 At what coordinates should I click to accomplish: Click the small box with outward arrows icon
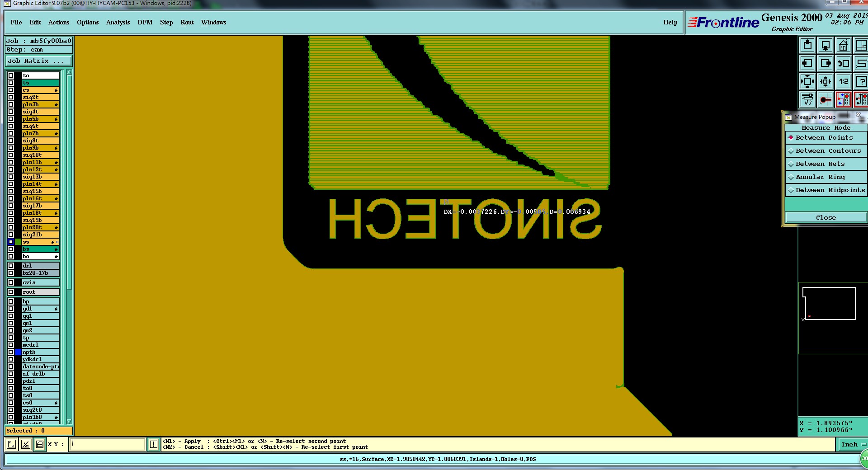[x=826, y=81]
